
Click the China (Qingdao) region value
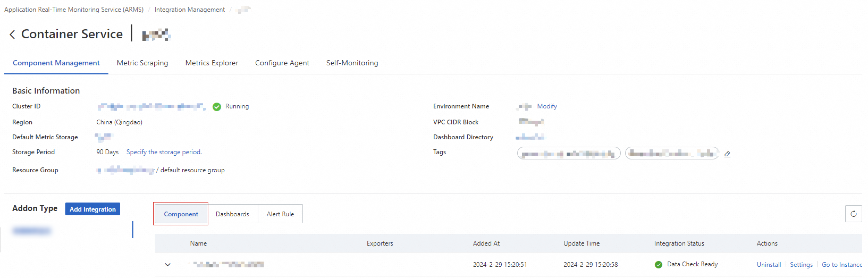point(119,122)
